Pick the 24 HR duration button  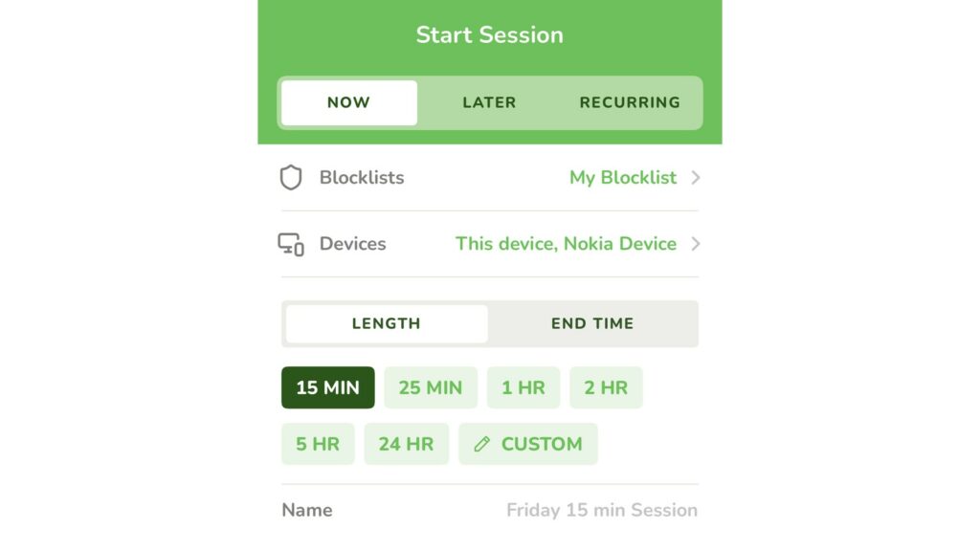[406, 444]
